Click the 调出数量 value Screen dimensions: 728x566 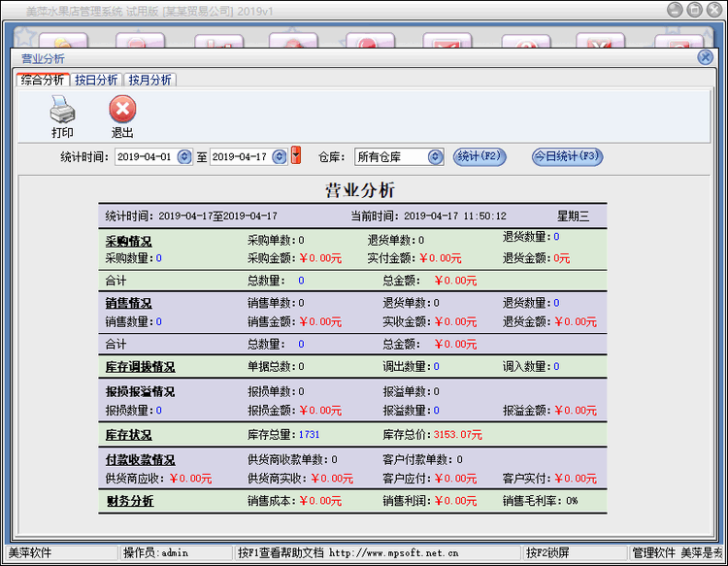(437, 367)
